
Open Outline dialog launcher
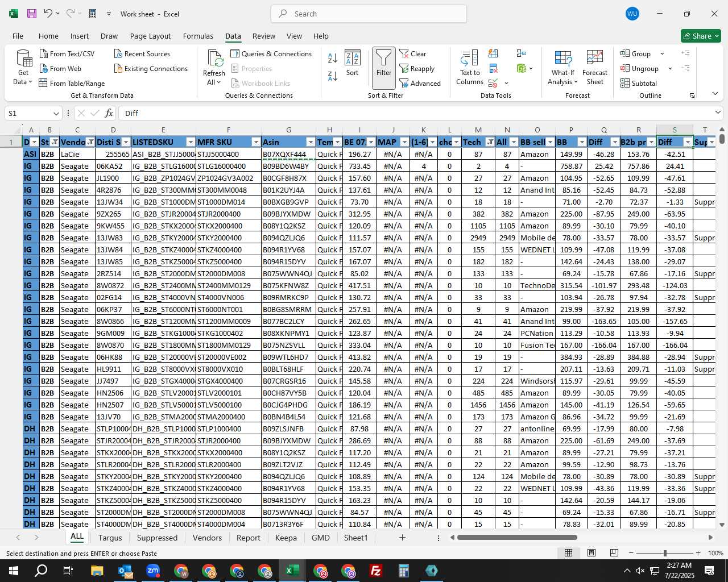(x=692, y=95)
